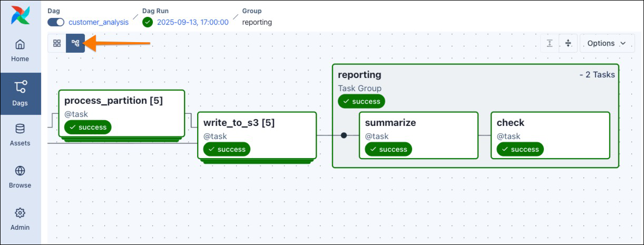Screen dimensions: 644x245
Task: Click the collapse all task groups icon
Action: [568, 43]
